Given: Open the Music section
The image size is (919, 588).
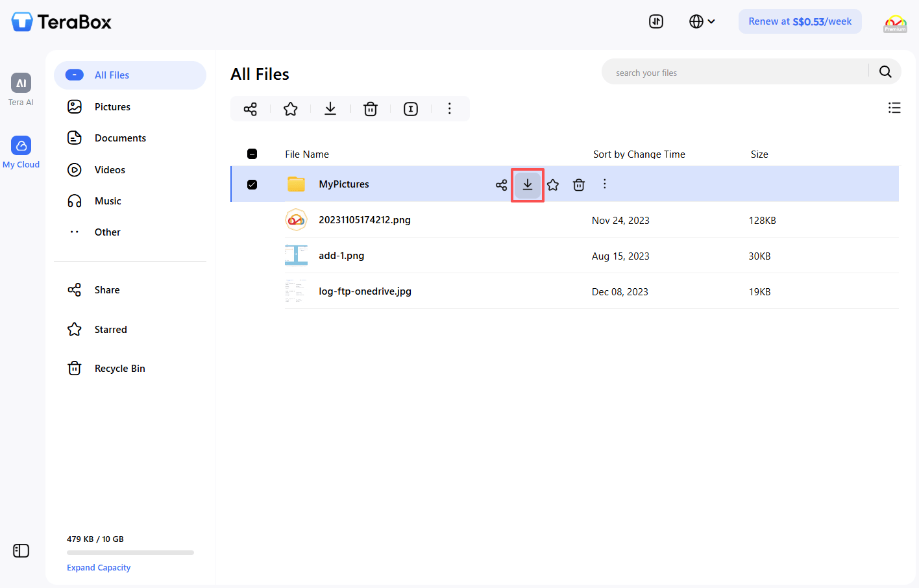Looking at the screenshot, I should tap(107, 201).
